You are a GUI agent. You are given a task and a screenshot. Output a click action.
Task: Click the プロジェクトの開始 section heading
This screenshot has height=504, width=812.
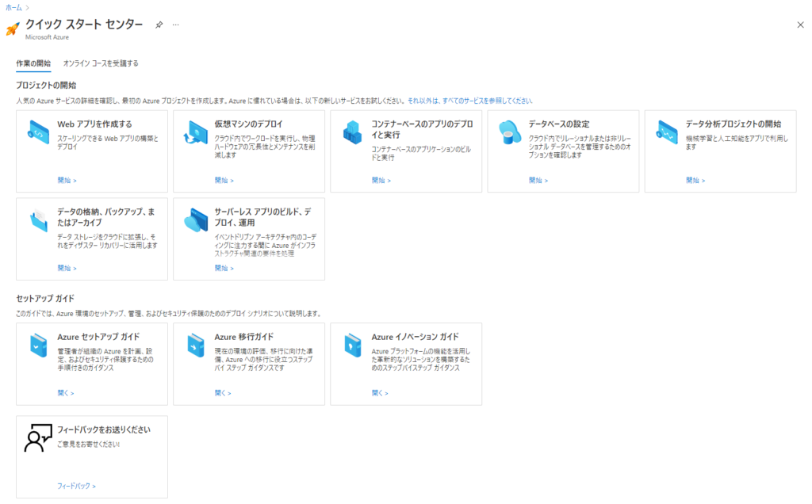pos(46,86)
